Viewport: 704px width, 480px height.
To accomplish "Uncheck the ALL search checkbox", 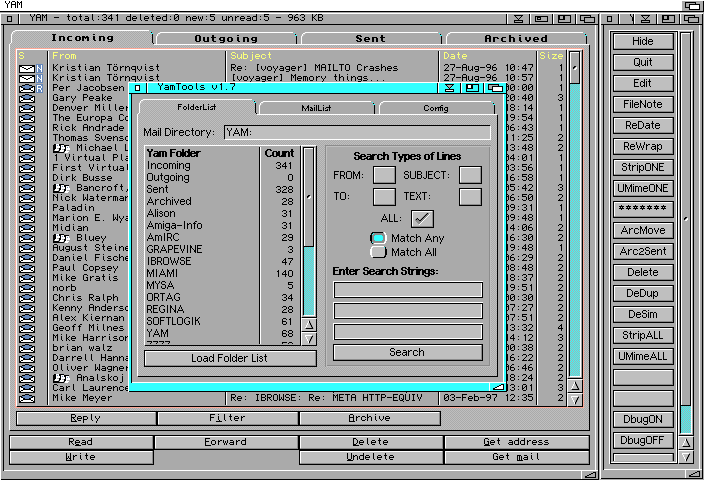I will pyautogui.click(x=422, y=219).
